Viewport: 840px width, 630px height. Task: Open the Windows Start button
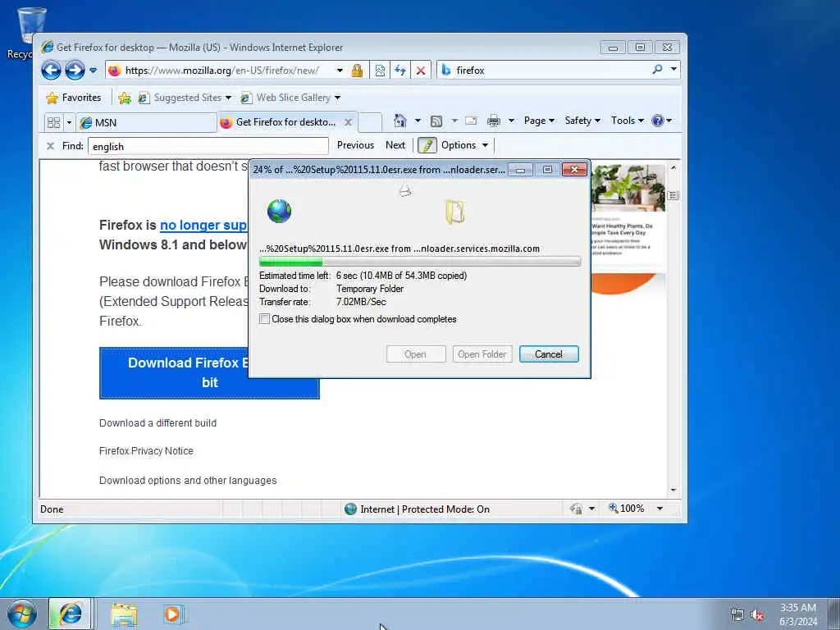(x=22, y=614)
